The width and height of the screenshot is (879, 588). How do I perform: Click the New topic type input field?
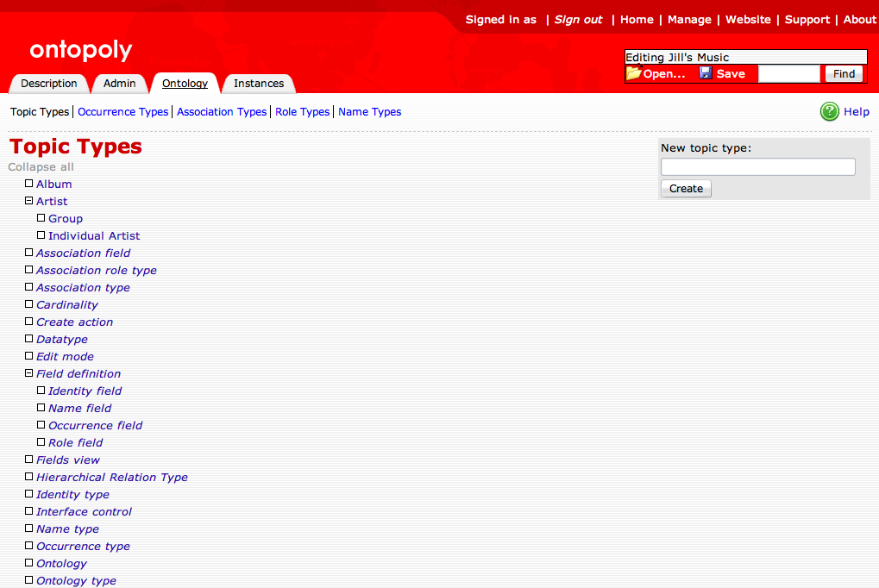(x=757, y=166)
